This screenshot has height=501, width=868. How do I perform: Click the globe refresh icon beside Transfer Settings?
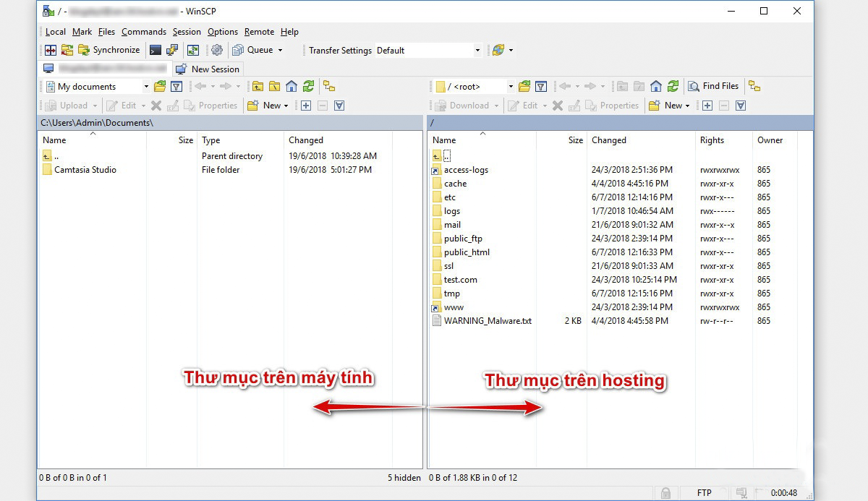[498, 50]
